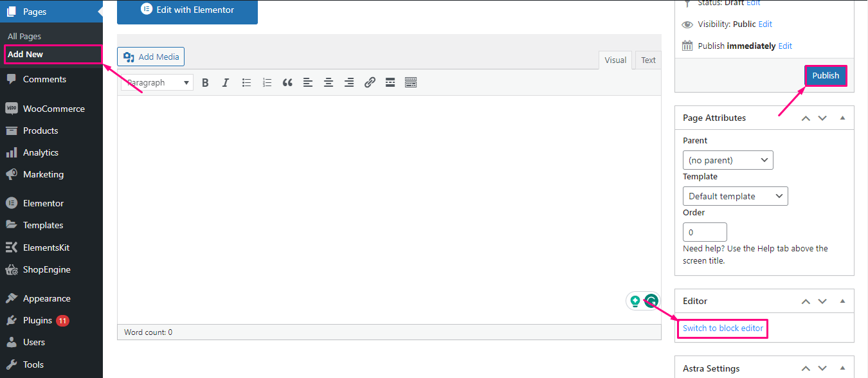The width and height of the screenshot is (868, 378).
Task: Open the Paragraph format dropdown
Action: point(156,82)
